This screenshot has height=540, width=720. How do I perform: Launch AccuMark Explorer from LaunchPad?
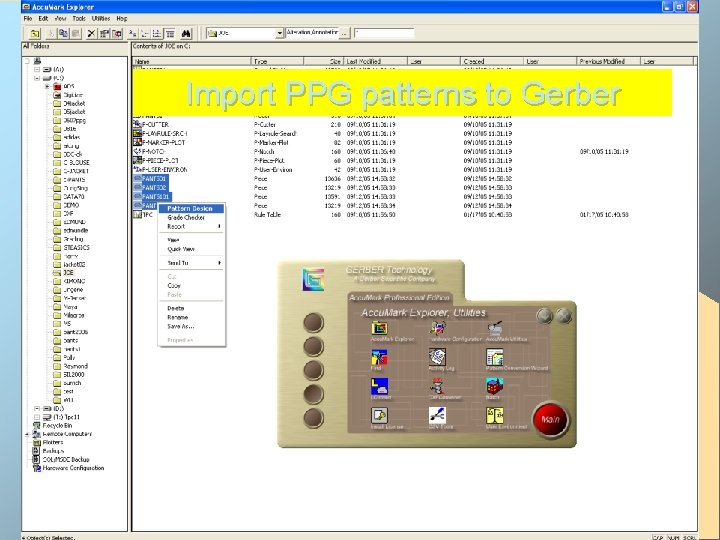point(379,328)
